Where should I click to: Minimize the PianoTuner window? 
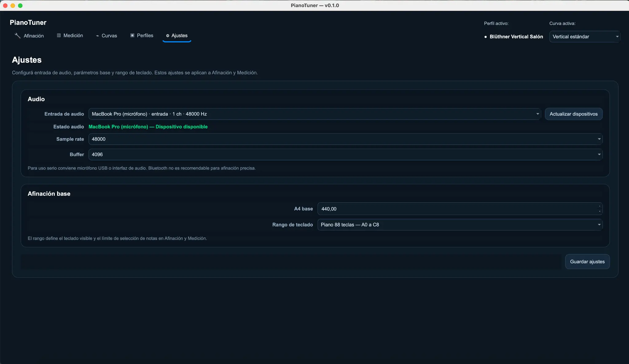[13, 6]
